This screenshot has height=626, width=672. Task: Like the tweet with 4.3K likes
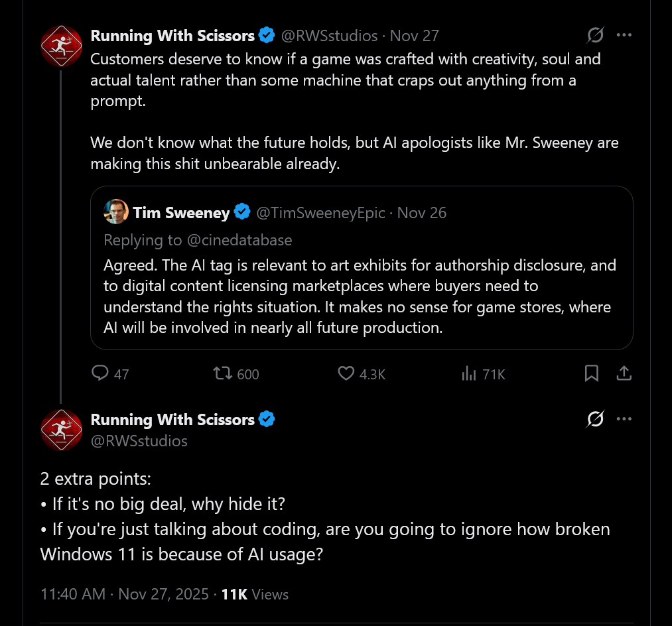coord(346,374)
